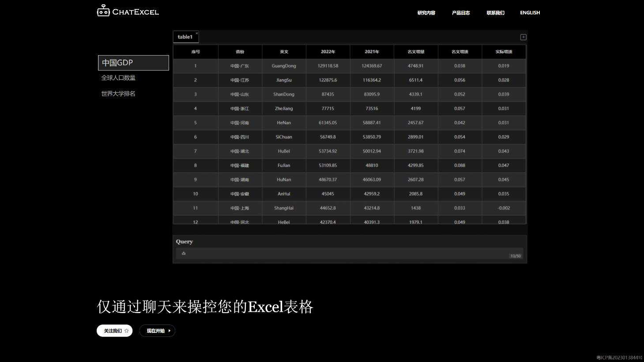The image size is (644, 362).
Task: Click the 关注我们 button
Action: click(114, 331)
